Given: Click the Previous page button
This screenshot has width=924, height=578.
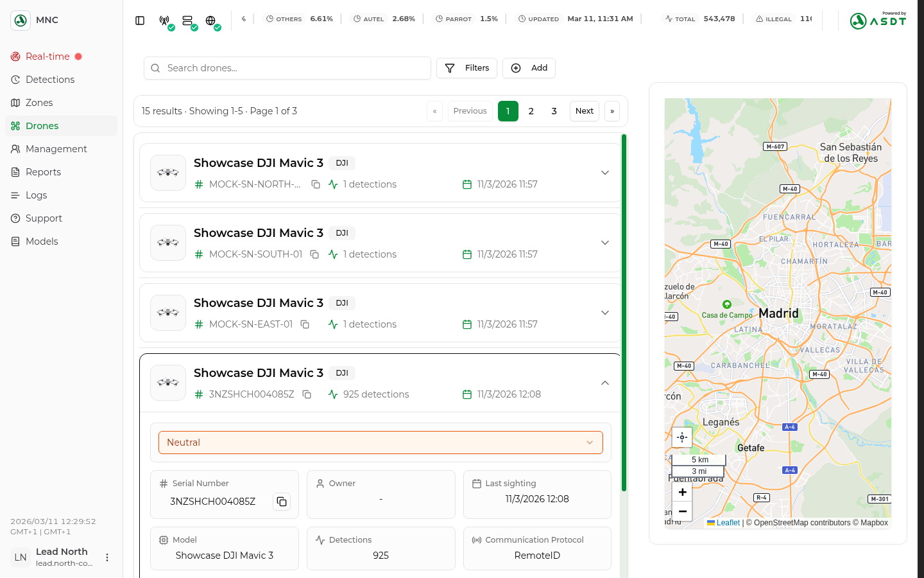Looking at the screenshot, I should pos(470,111).
